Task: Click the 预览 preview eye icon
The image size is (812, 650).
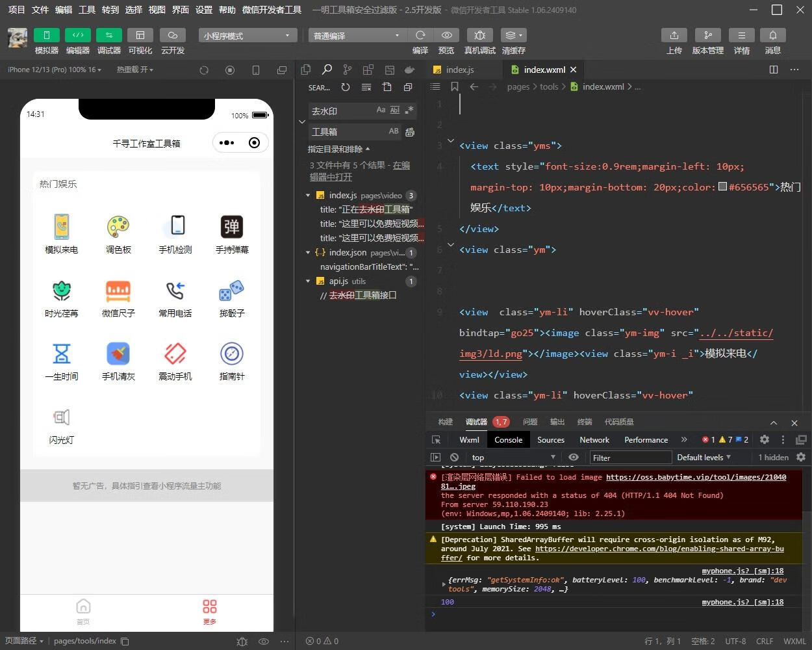Action: point(447,35)
